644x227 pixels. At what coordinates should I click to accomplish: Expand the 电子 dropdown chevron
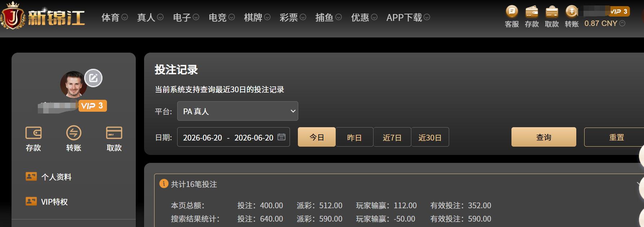click(196, 17)
